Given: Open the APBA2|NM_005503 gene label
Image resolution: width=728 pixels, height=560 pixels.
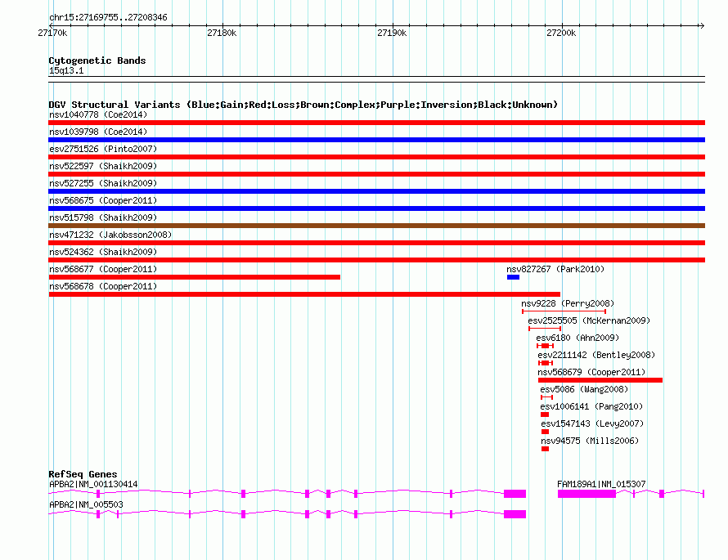Looking at the screenshot, I should [86, 504].
